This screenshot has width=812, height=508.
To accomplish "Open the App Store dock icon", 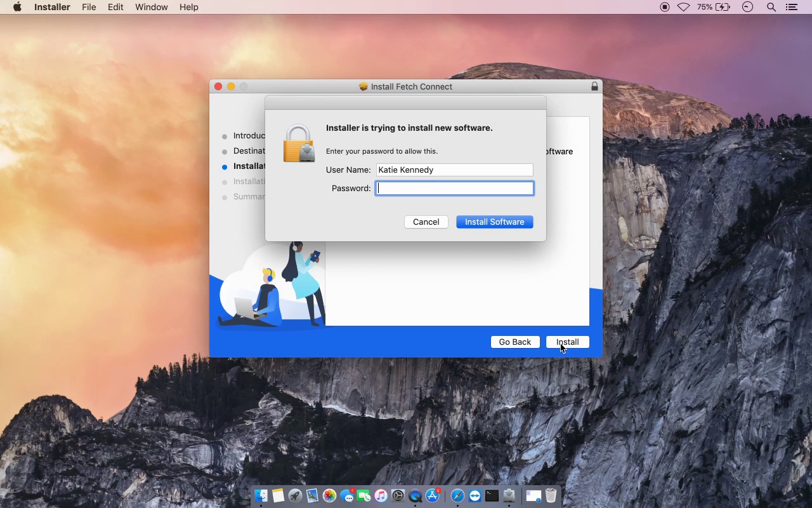I will click(x=433, y=496).
